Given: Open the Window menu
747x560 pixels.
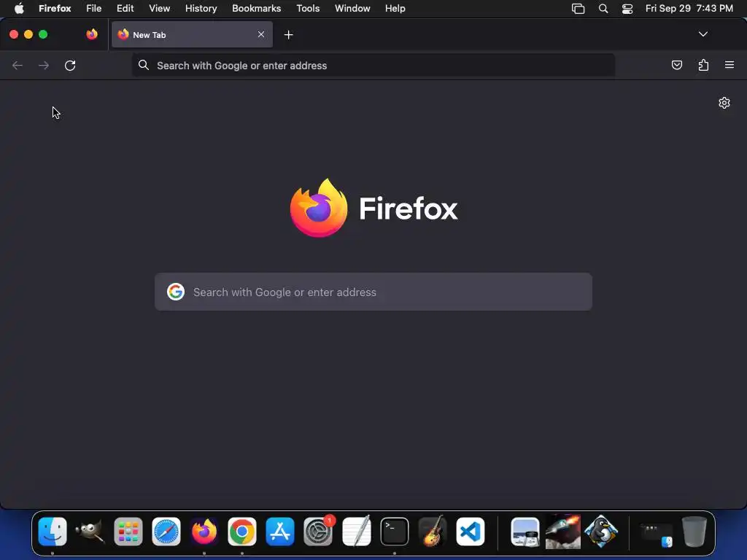Looking at the screenshot, I should tap(352, 9).
